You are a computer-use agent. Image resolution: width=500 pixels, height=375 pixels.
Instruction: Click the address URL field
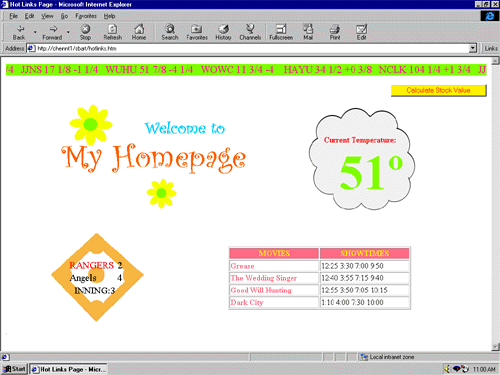coord(252,48)
